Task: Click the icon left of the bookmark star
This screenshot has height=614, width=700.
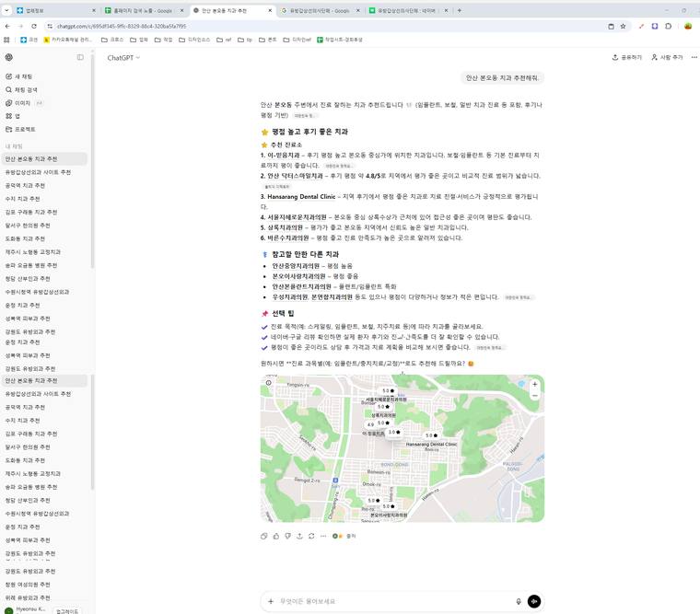Action: 612,27
